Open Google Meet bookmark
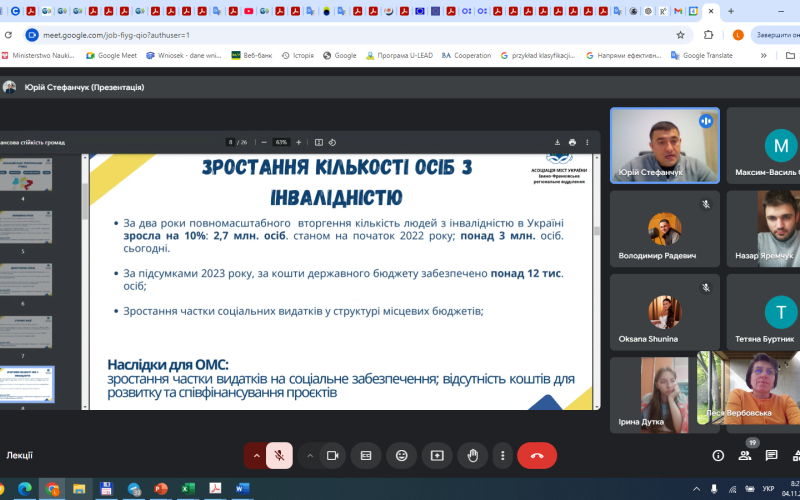800x500 pixels. (x=111, y=56)
